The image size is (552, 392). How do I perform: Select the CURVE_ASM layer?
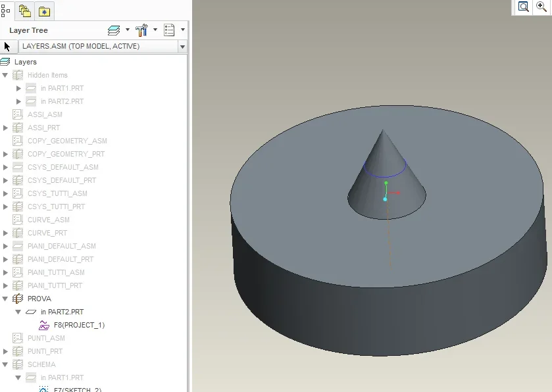(x=49, y=220)
